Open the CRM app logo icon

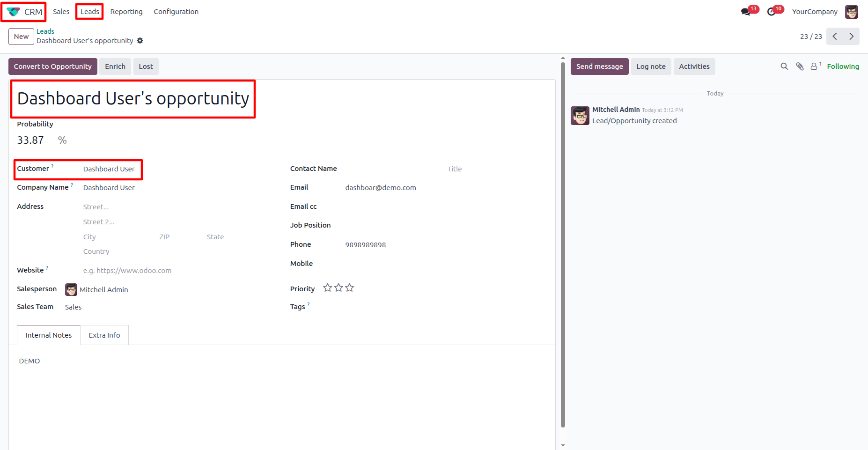[13, 12]
